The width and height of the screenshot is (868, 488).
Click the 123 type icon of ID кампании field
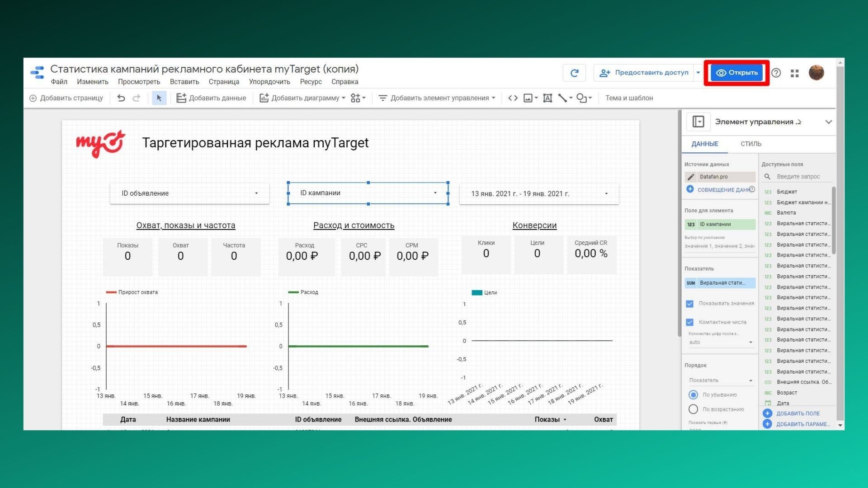coord(691,224)
